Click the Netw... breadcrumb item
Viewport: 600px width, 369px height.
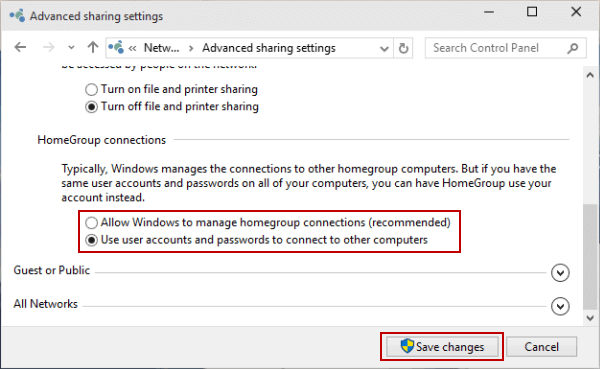point(161,48)
